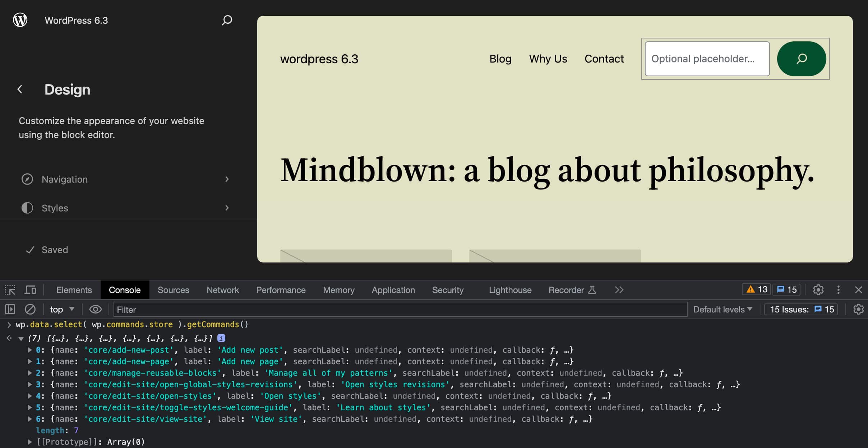Click the WordPress logo in the admin sidebar
This screenshot has width=868, height=448.
click(20, 20)
